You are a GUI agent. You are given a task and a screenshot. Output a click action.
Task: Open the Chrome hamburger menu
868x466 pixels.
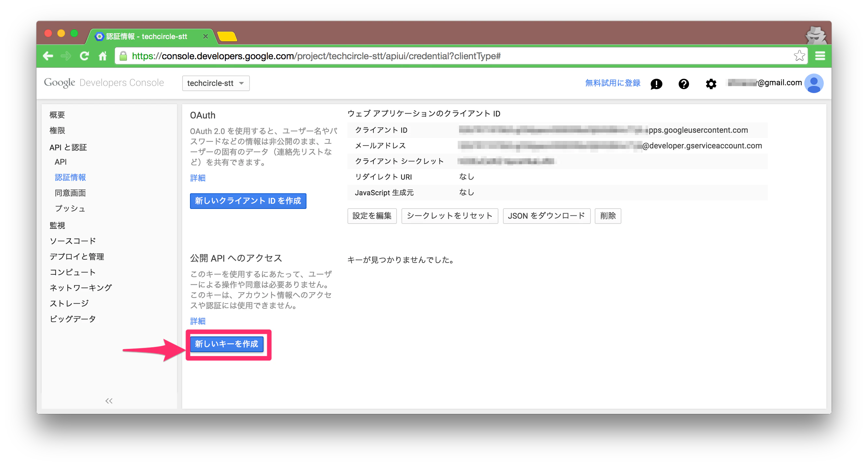tap(820, 56)
